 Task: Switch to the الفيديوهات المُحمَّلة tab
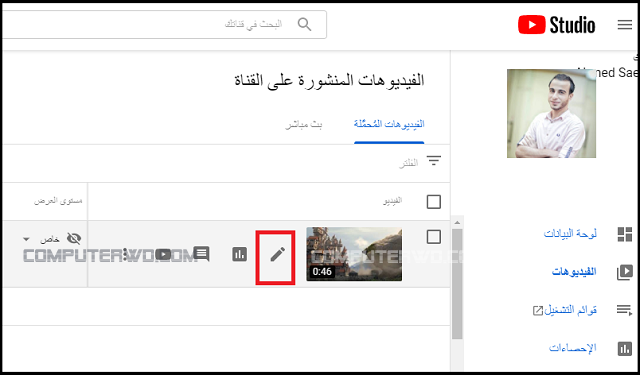coord(389,124)
